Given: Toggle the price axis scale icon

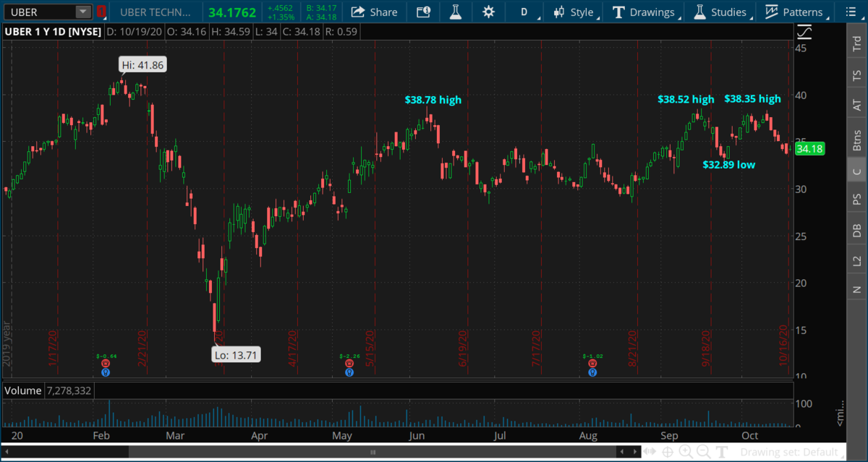Looking at the screenshot, I should pyautogui.click(x=804, y=33).
